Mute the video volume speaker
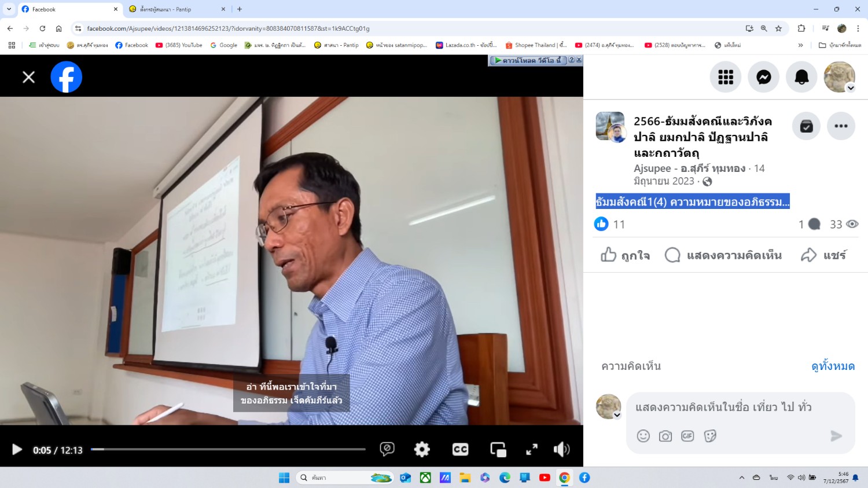This screenshot has width=868, height=488. point(561,449)
